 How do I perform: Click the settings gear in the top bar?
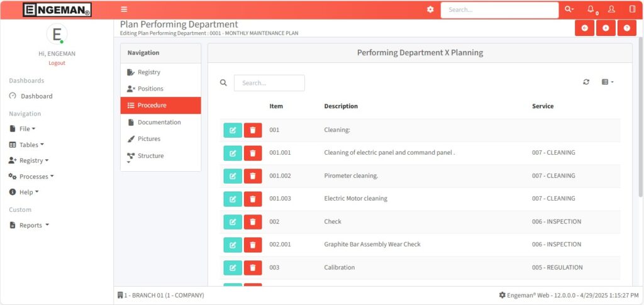[430, 9]
